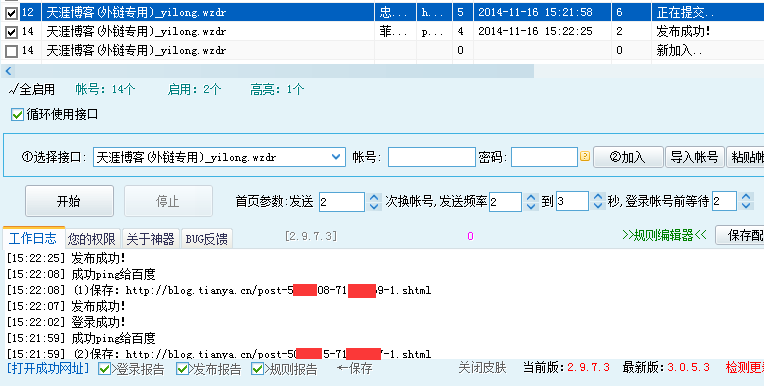Increase 登录帐号前等待 stepper up arrow

(746, 197)
